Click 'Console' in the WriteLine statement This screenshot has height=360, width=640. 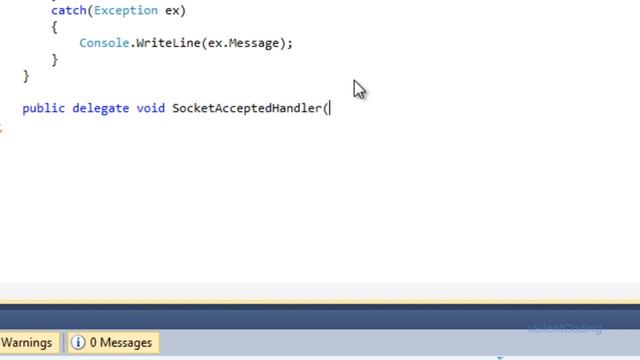[104, 43]
